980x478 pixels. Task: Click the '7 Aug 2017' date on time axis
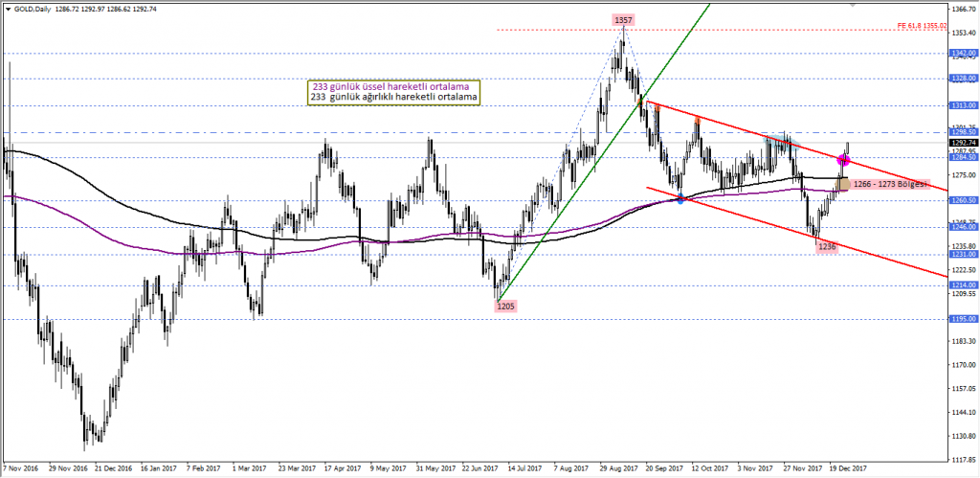571,468
